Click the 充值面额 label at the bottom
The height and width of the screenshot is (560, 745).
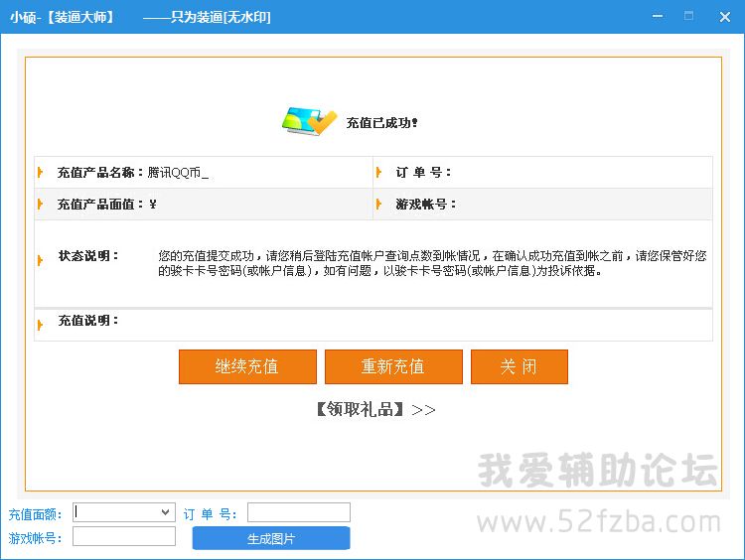[35, 514]
